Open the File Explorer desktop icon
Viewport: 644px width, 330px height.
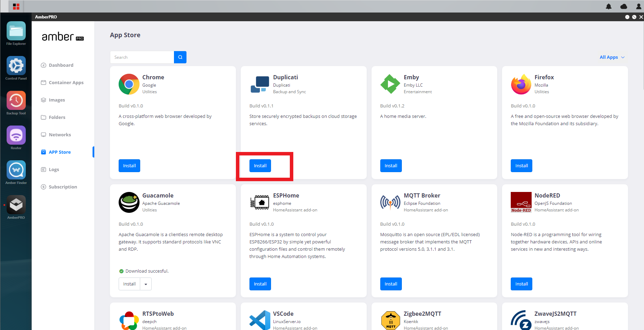point(16,31)
